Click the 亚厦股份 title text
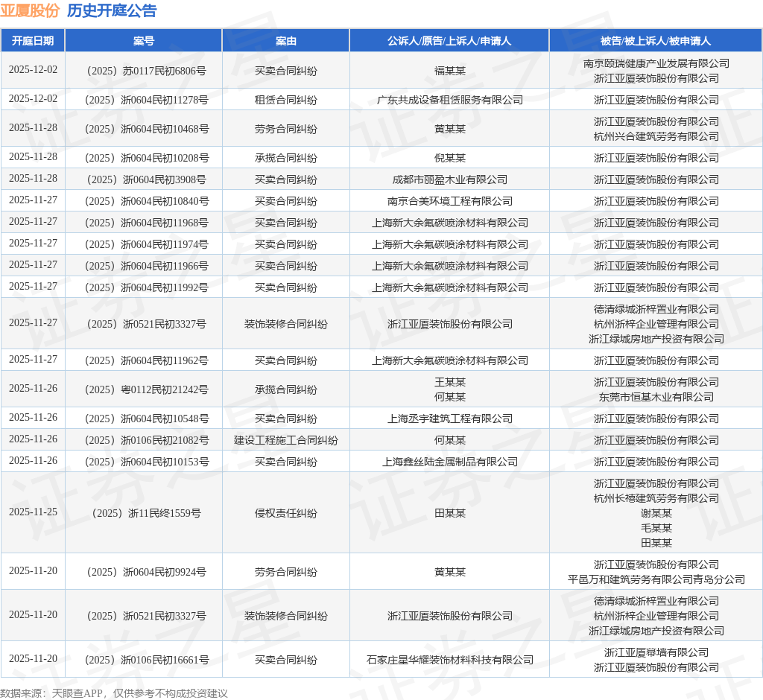 pos(30,10)
